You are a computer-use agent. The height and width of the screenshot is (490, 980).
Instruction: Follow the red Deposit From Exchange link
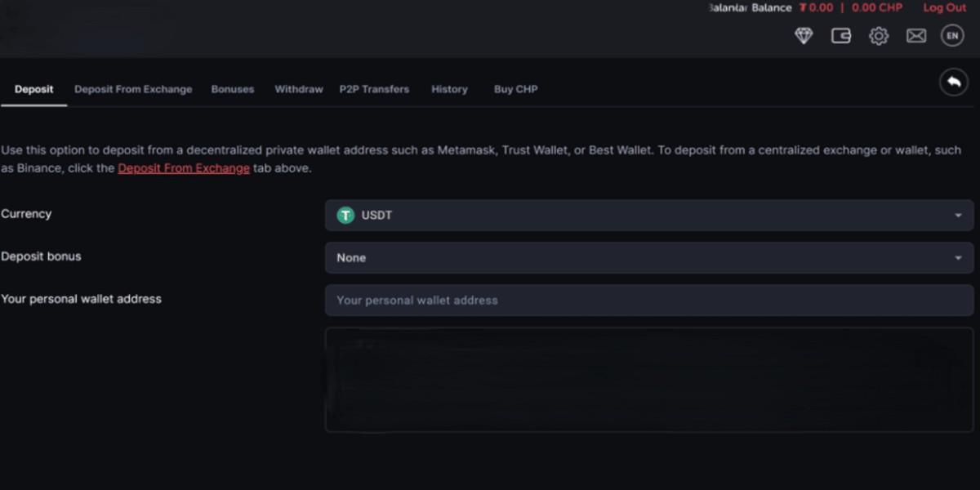point(184,168)
